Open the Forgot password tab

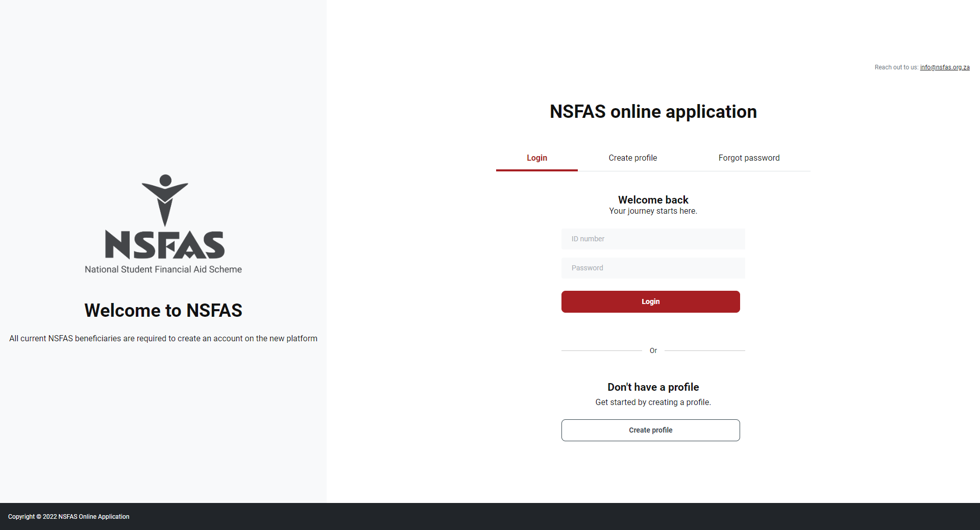(x=749, y=158)
